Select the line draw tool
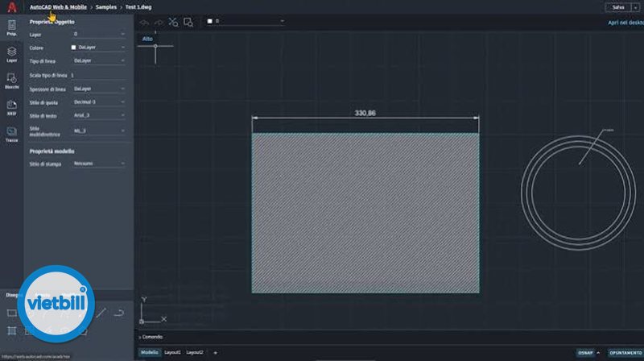Viewport: 644px width, 361px height. tap(101, 313)
